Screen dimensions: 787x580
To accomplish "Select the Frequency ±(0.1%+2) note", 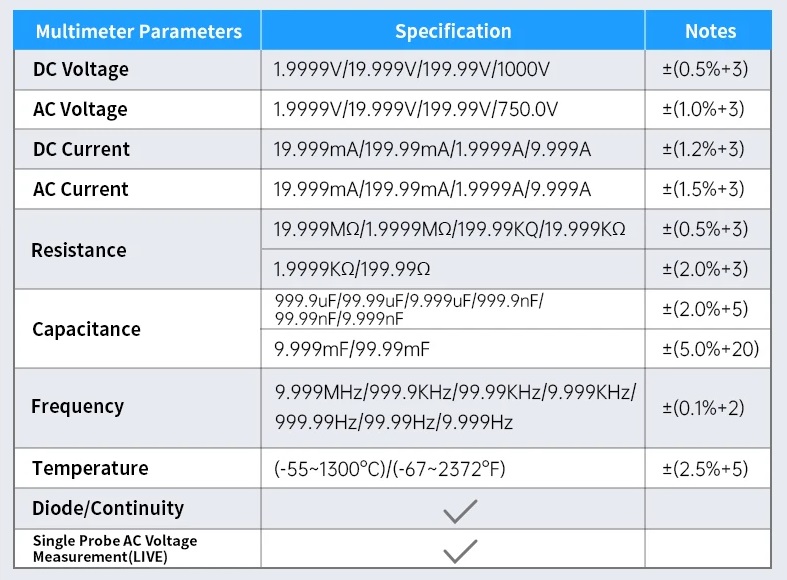I will tap(705, 408).
